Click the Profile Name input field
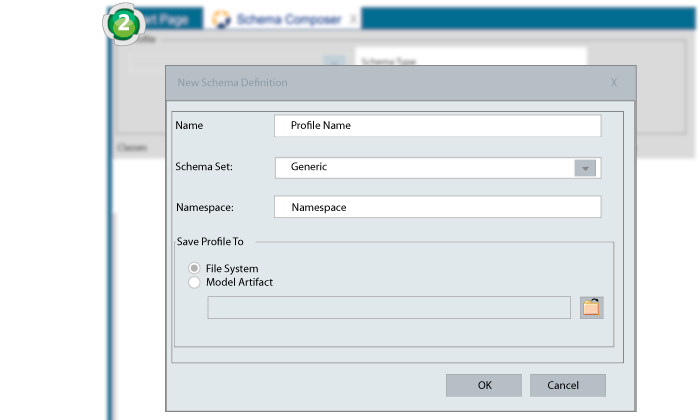 click(x=437, y=126)
